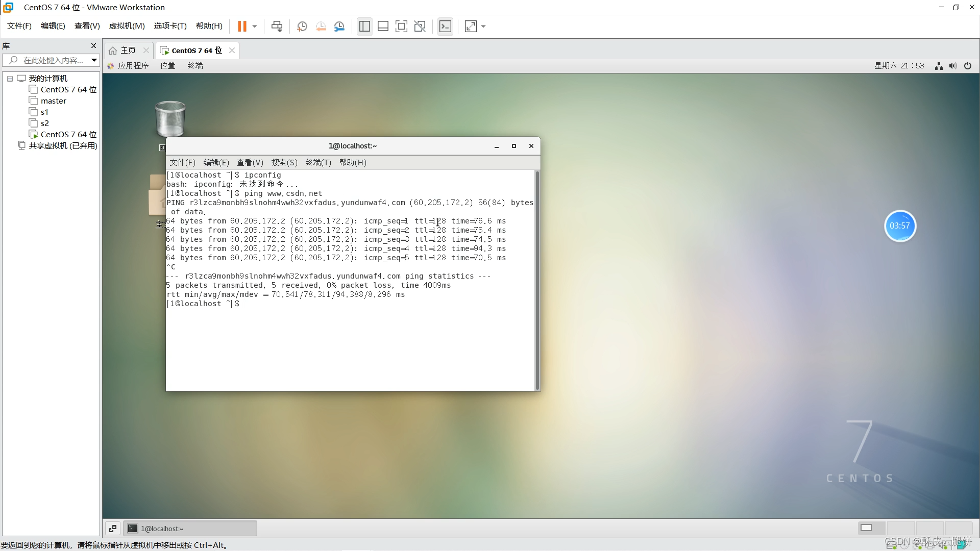
Task: Toggle the tab thumbnail bar
Action: [383, 26]
